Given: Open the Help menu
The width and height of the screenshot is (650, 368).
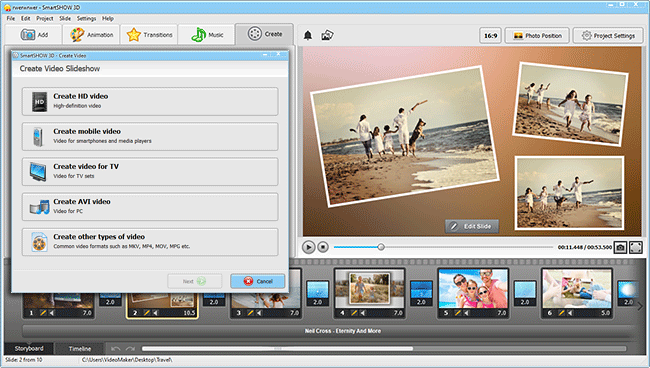Looking at the screenshot, I should tap(108, 18).
